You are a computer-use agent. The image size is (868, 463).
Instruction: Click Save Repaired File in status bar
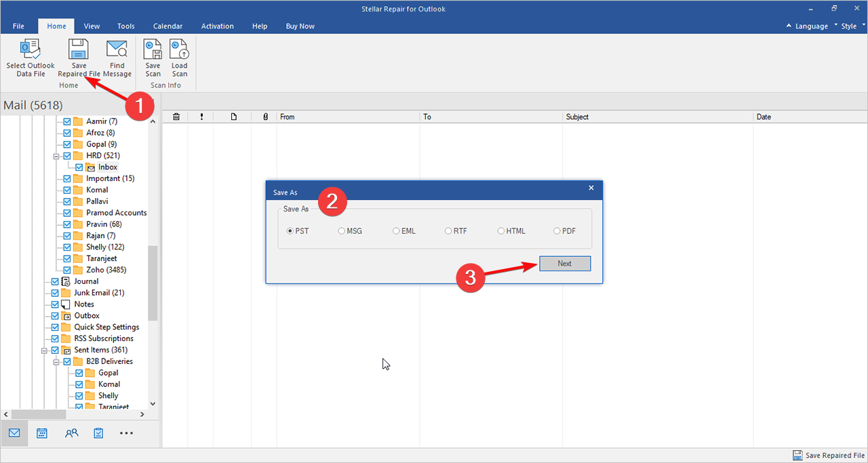[x=829, y=456]
